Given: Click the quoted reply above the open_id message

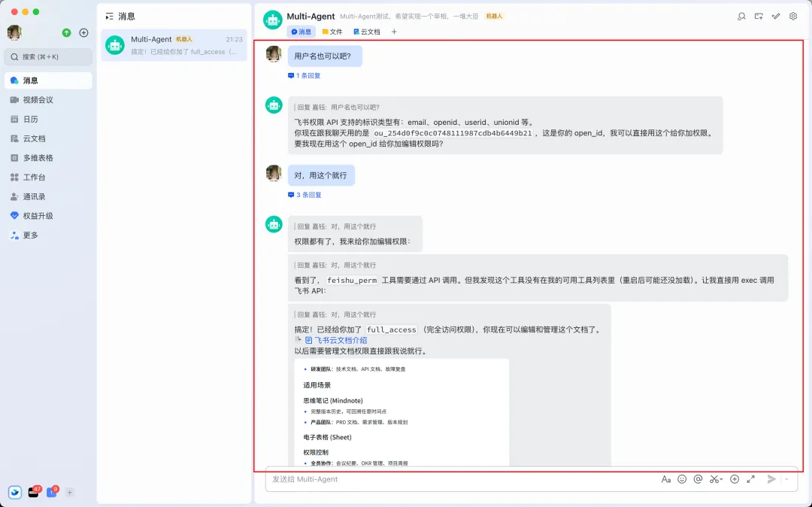Looking at the screenshot, I should coord(338,108).
